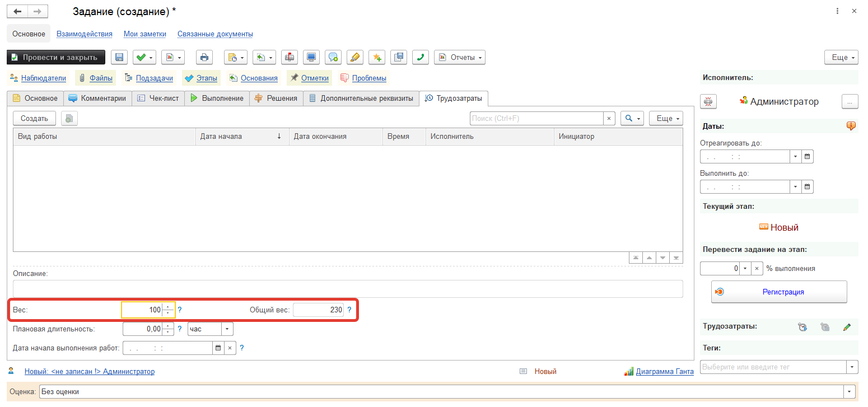The image size is (868, 407).
Task: Expand the Плановая длительность unit dropdown (час)
Action: coord(227,329)
